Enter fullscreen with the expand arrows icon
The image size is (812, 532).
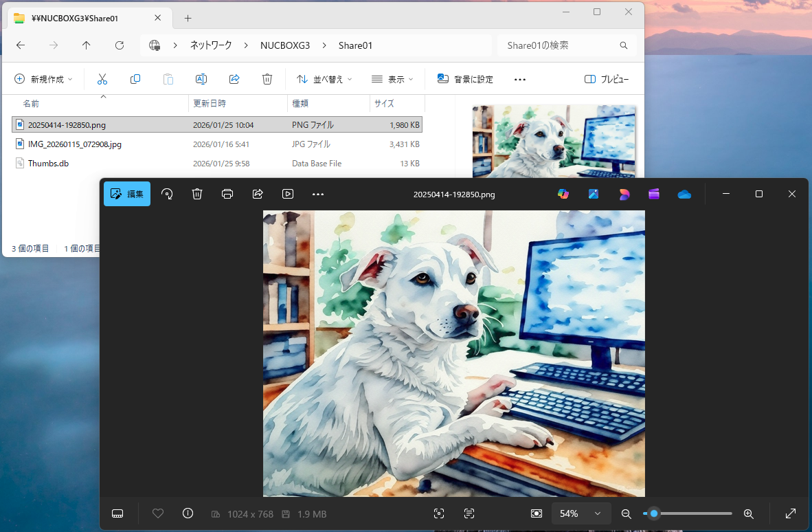(x=791, y=513)
